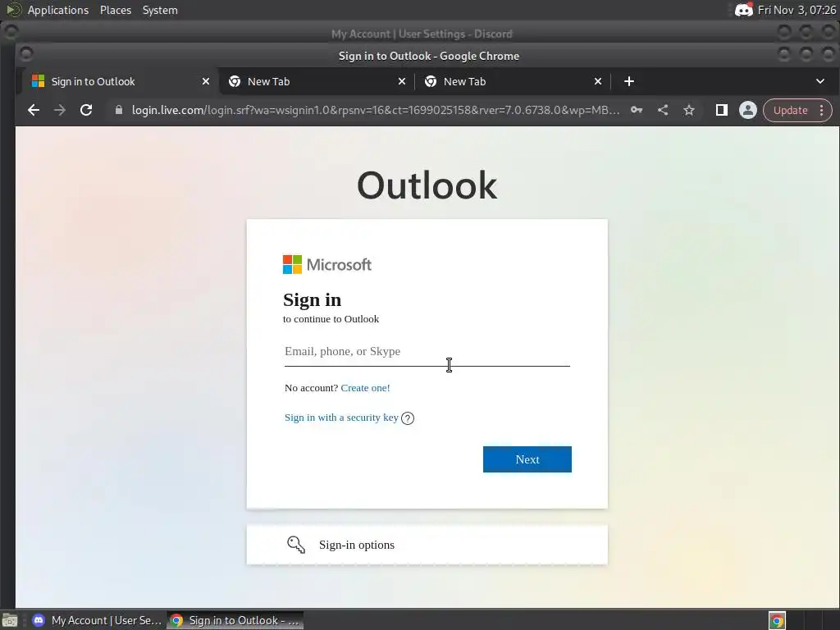
Task: Click the Discord window title bar behind Chrome
Action: (x=422, y=34)
